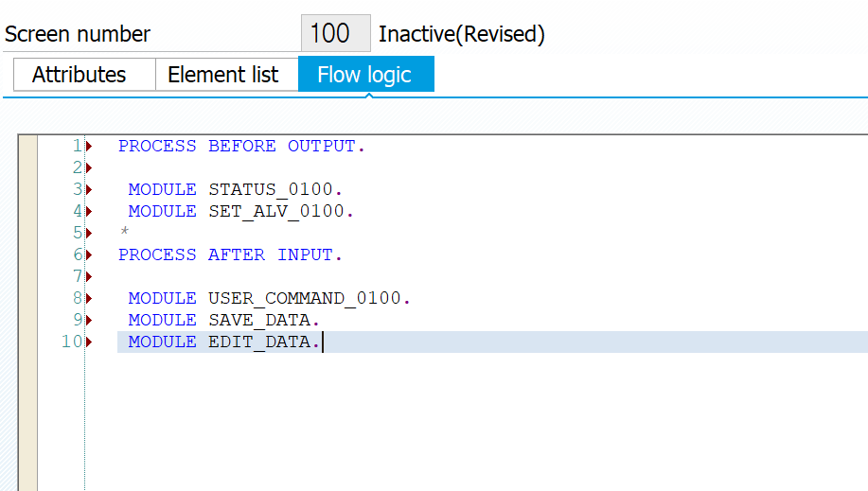Click the Screen number field showing 100
Viewport: 868px width, 491px height.
click(335, 33)
